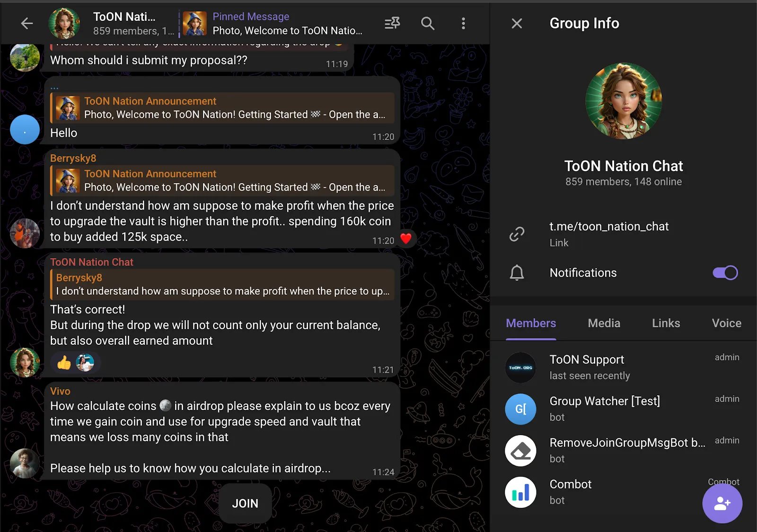The image size is (757, 532).
Task: Click the link icon beside t.me/toon_nation_chat
Action: (x=517, y=234)
